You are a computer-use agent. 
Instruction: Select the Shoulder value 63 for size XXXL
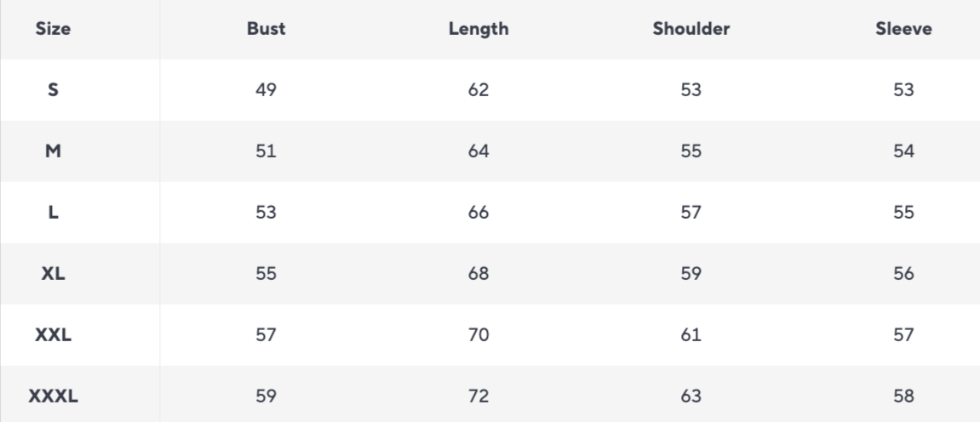691,396
